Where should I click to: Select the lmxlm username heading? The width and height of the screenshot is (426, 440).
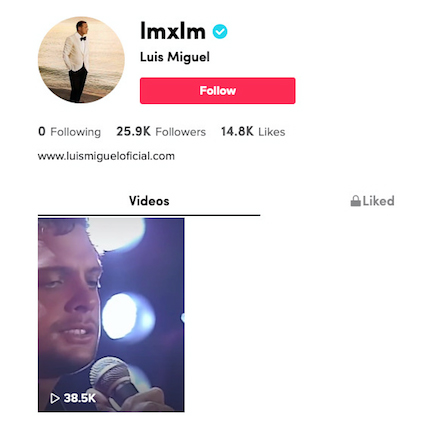coord(172,31)
